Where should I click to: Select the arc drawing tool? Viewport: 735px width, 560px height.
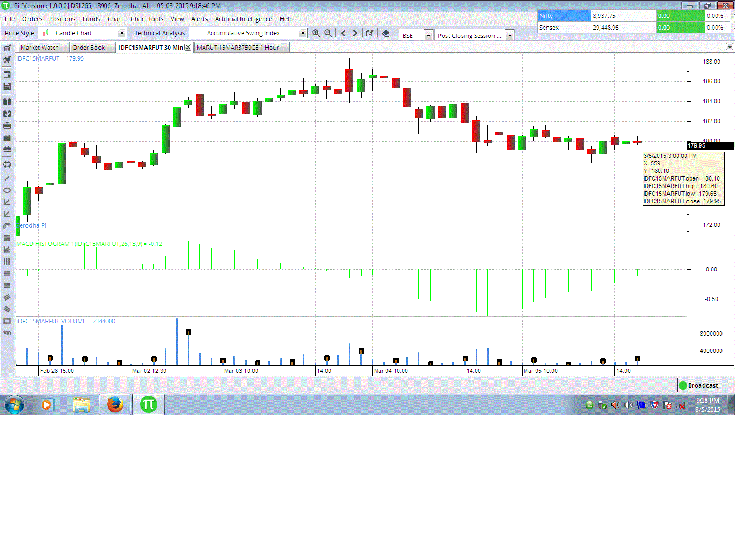click(x=7, y=226)
